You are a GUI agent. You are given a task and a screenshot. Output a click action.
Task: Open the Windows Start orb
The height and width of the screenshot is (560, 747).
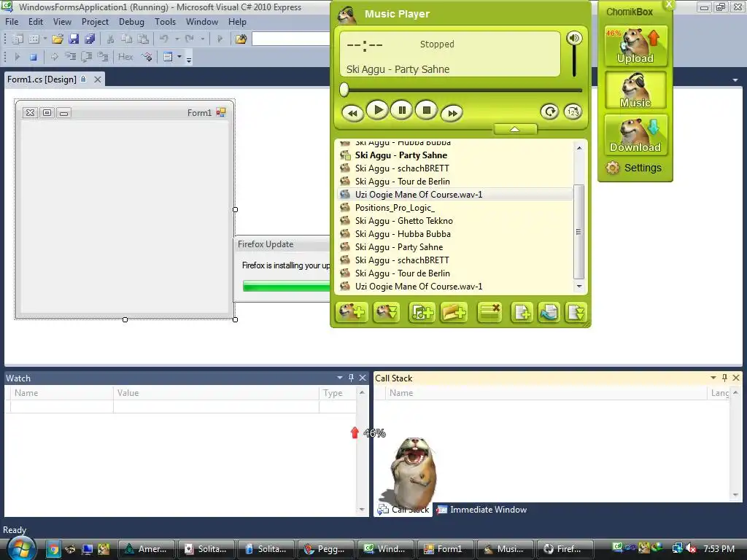point(20,548)
